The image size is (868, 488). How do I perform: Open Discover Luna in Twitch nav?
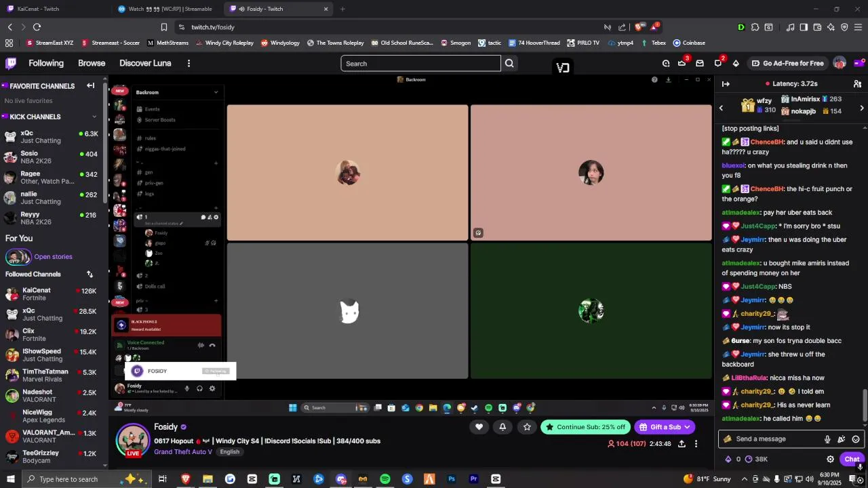145,63
